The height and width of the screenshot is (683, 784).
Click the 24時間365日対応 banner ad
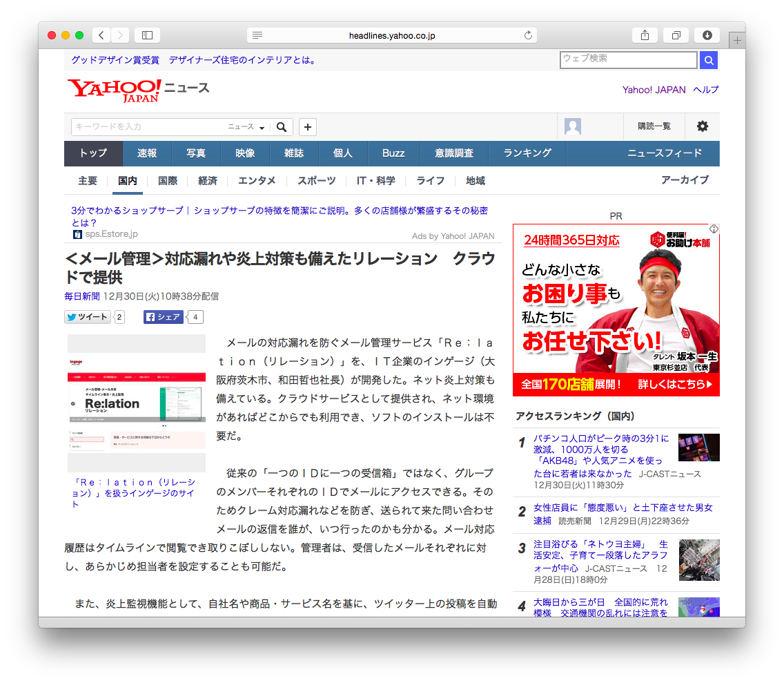tap(616, 310)
